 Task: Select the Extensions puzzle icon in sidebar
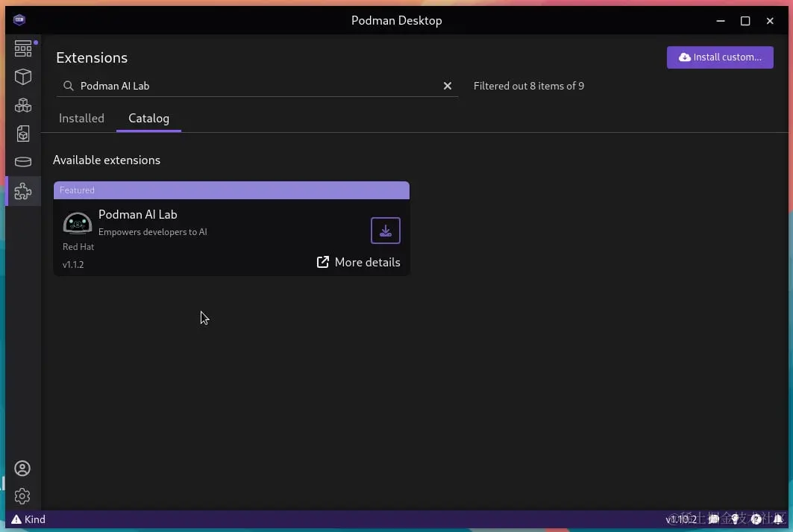[23, 191]
